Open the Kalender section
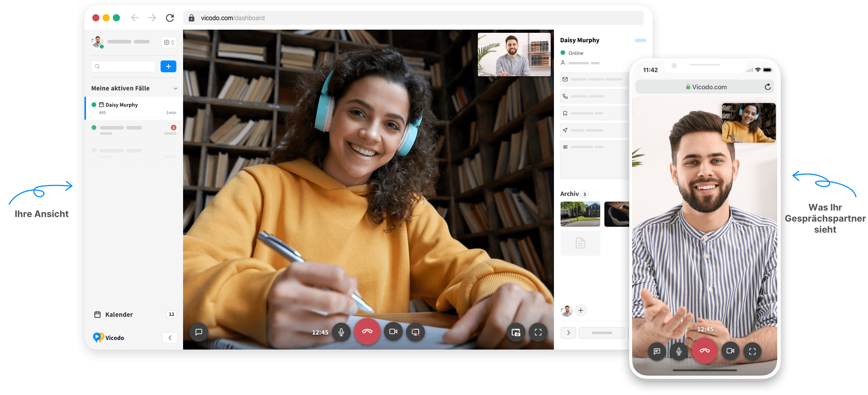Screen dimensions: 868x395 [119, 314]
